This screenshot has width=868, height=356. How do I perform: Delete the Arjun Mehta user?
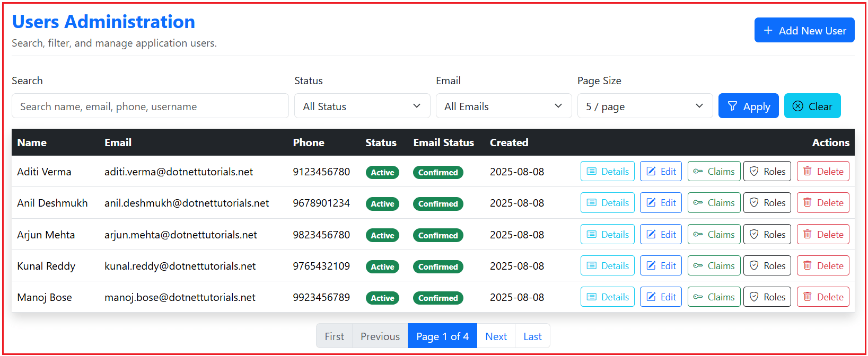pyautogui.click(x=823, y=234)
